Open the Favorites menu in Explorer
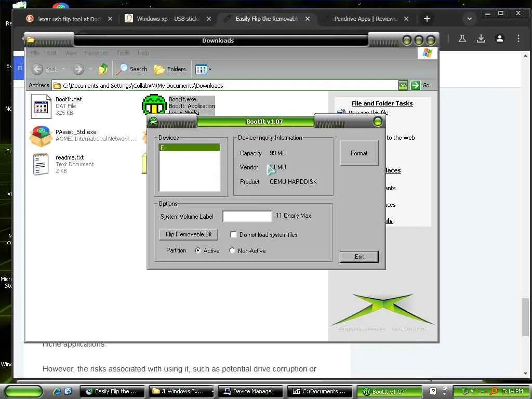The height and width of the screenshot is (399, 532). point(96,52)
